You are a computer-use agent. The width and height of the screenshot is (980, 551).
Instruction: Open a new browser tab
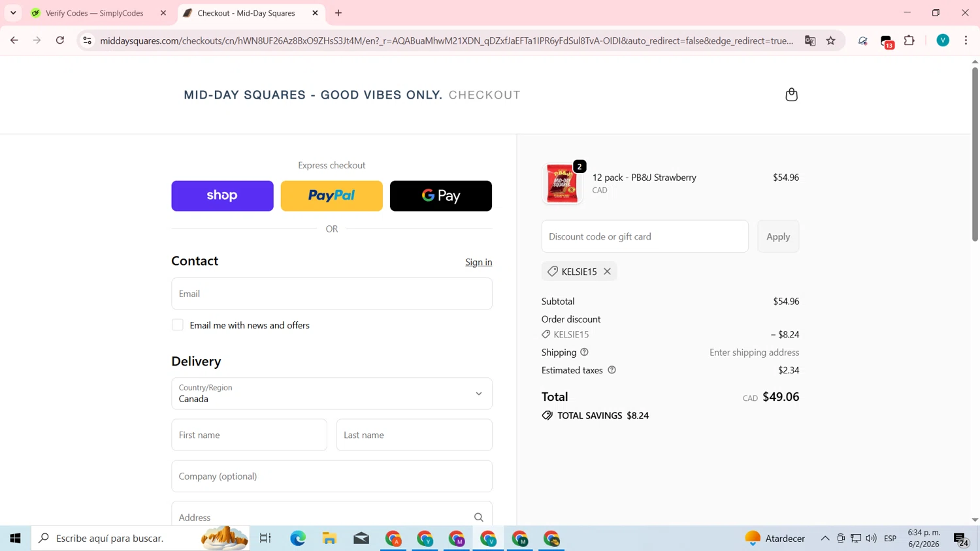[338, 13]
